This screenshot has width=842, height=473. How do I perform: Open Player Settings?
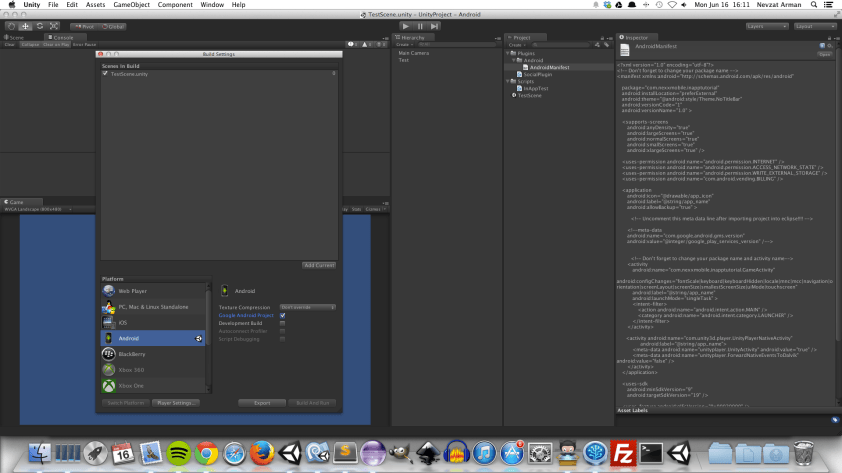click(x=176, y=403)
